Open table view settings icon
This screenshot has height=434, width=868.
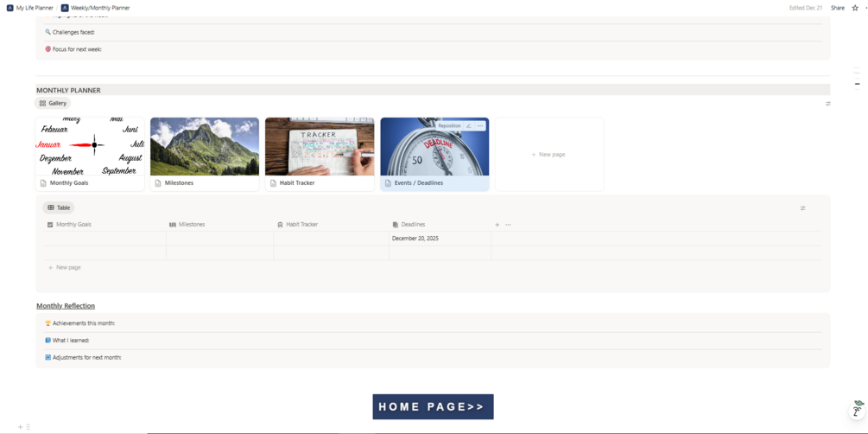pos(802,208)
